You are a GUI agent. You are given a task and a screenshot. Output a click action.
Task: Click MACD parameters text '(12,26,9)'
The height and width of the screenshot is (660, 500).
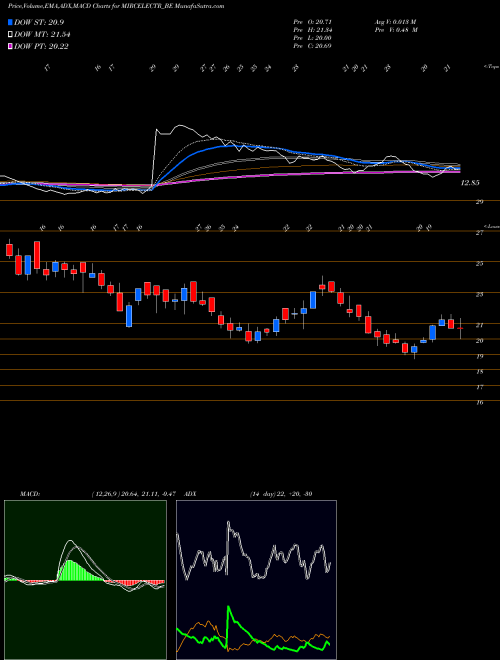(105, 493)
